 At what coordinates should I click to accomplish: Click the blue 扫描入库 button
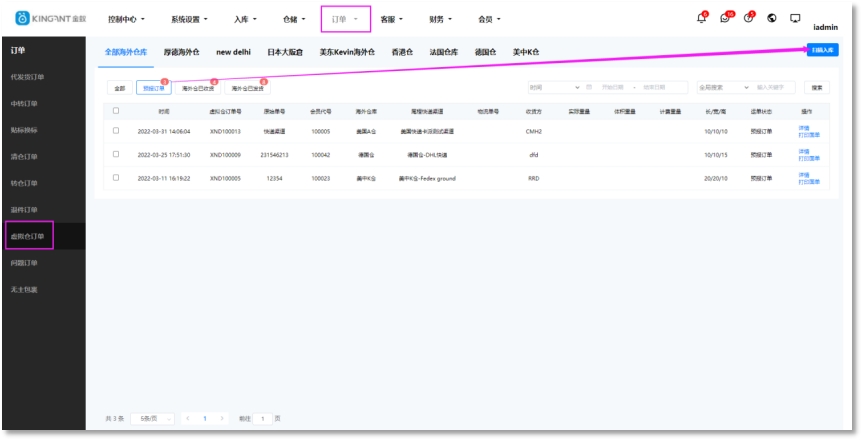pyautogui.click(x=824, y=49)
